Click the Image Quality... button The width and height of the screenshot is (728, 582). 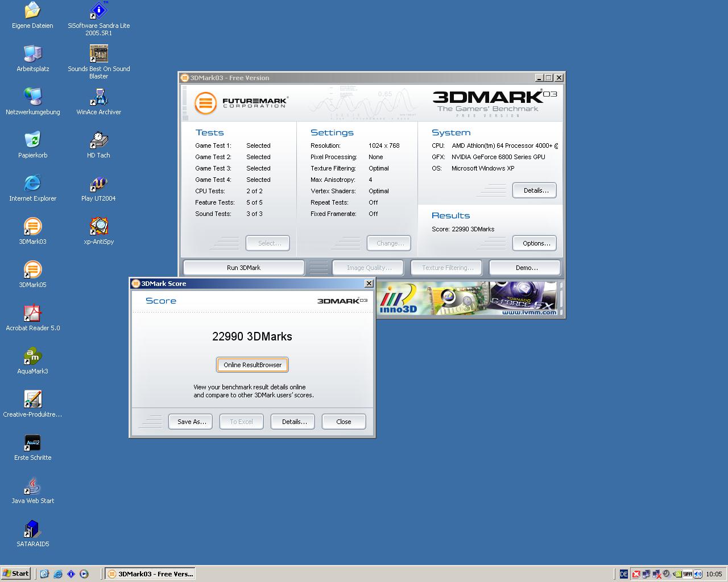368,268
